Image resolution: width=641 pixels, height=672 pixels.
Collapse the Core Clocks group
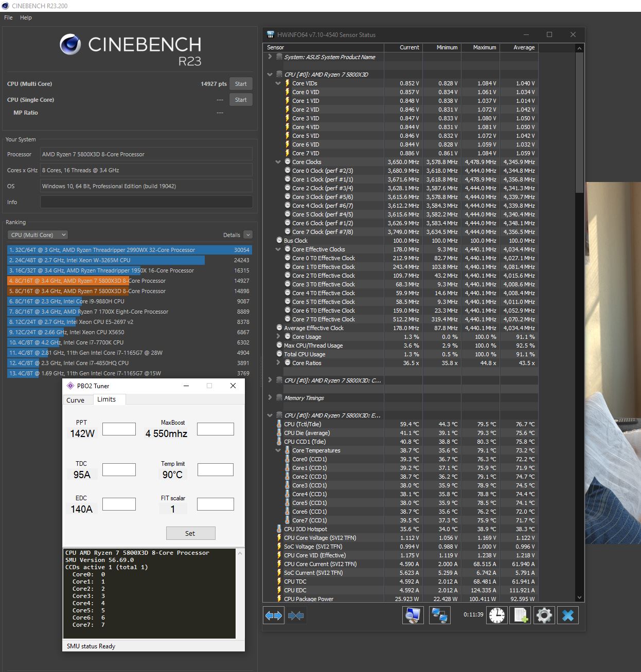tap(278, 162)
